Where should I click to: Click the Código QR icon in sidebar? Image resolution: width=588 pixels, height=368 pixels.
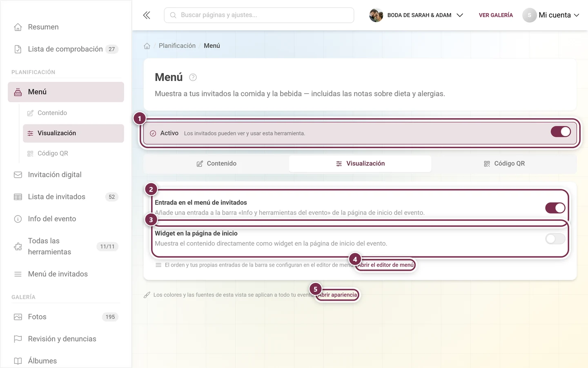click(30, 153)
